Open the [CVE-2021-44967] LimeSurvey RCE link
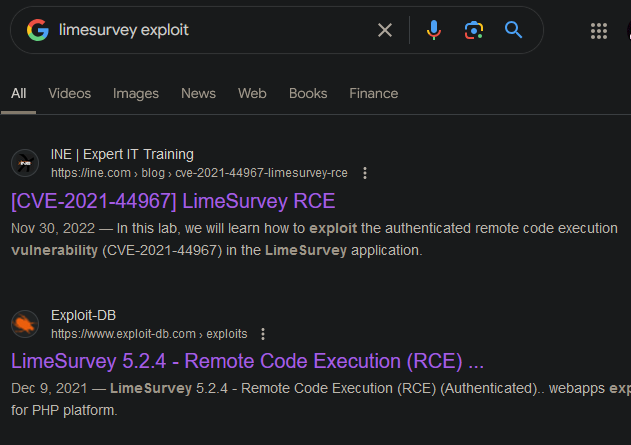 (173, 201)
